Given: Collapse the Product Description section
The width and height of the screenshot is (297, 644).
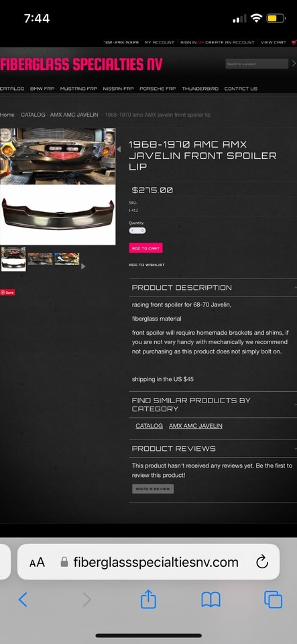Looking at the screenshot, I should point(213,288).
